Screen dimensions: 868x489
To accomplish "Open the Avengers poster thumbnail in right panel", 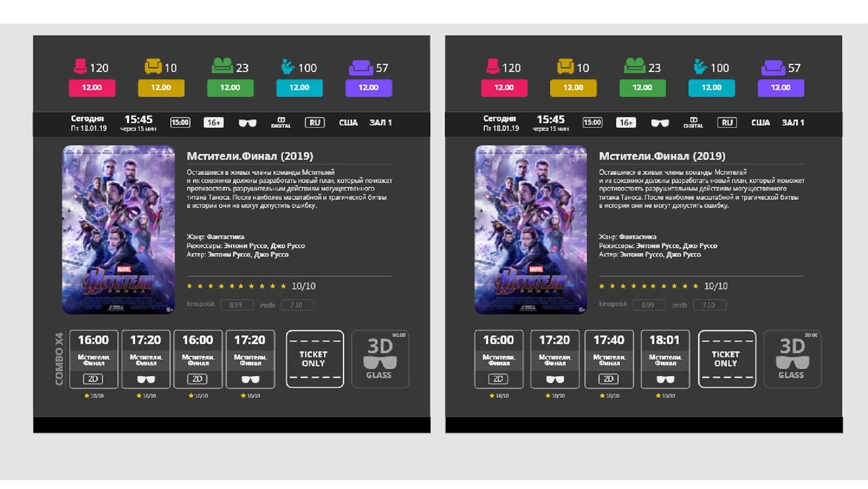I will [x=531, y=230].
